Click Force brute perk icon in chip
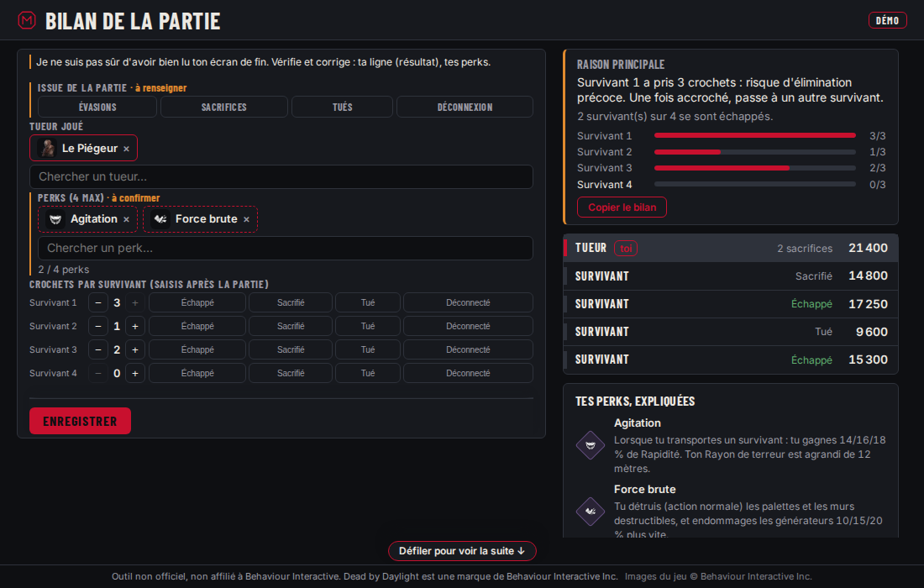This screenshot has width=924, height=588. point(160,219)
